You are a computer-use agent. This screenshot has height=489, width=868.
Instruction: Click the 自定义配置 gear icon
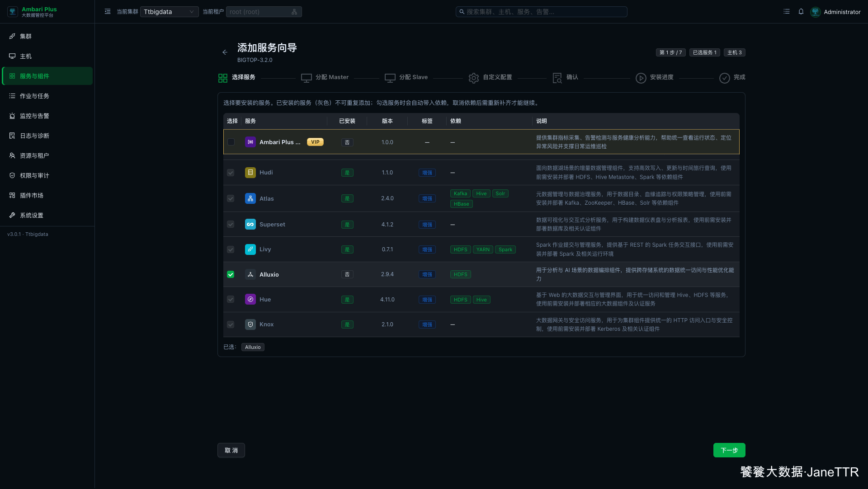point(474,78)
